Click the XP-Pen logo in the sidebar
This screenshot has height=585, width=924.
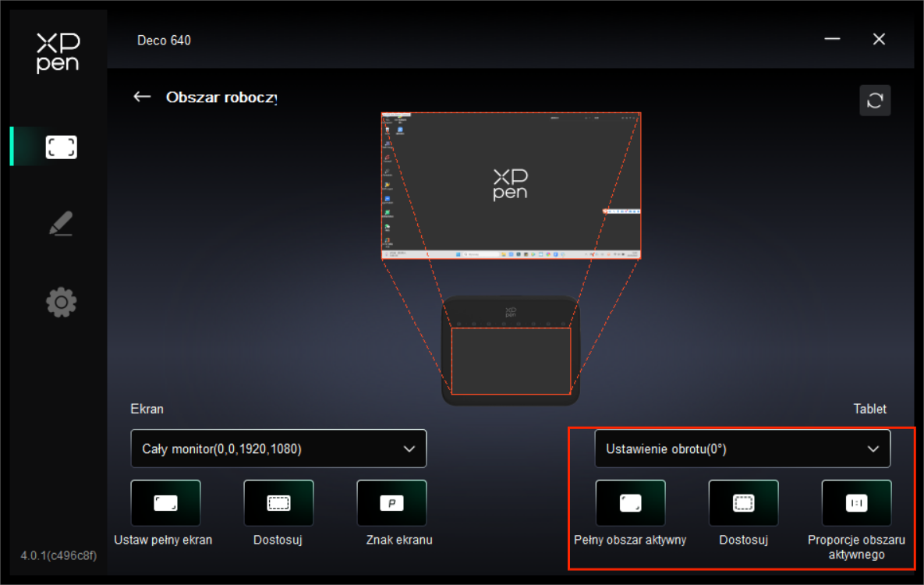(x=58, y=53)
